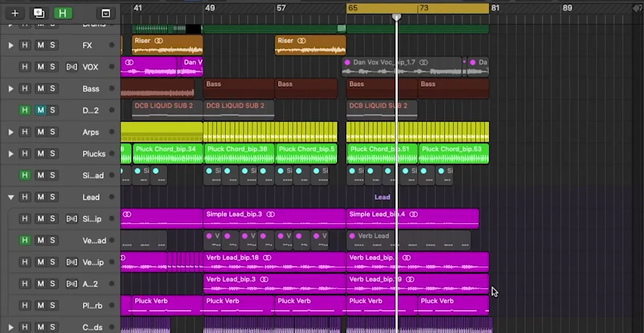Click the yellow cycle range in ruler

click(x=418, y=8)
